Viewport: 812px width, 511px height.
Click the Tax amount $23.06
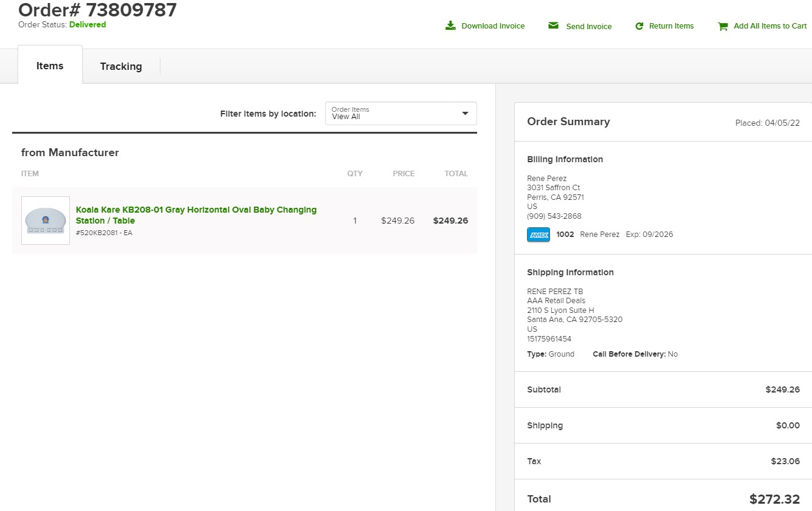point(785,461)
